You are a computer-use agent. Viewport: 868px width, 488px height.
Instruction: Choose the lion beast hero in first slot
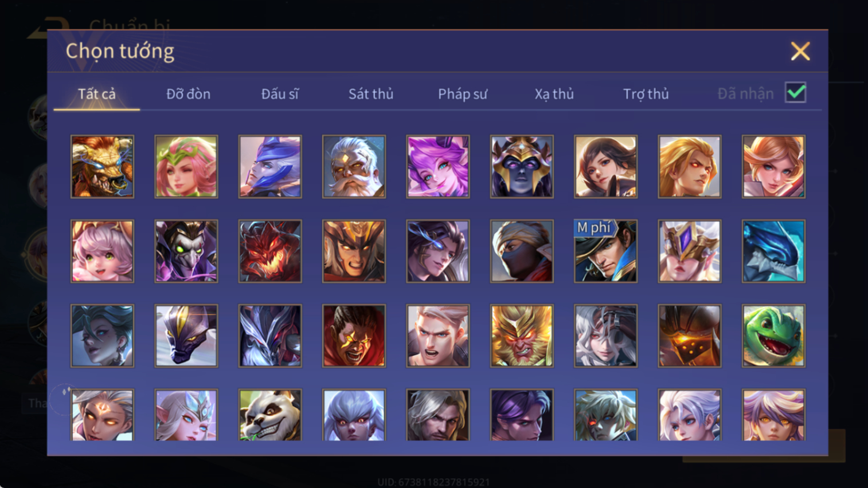(102, 167)
